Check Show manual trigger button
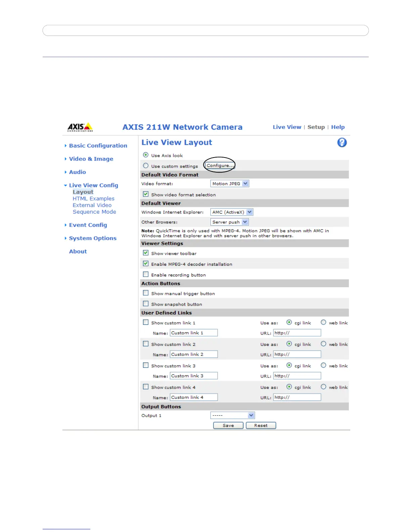Image resolution: width=411 pixels, height=532 pixels. click(146, 293)
